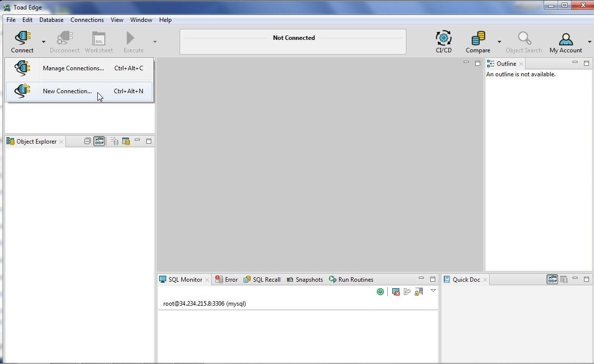Minimize the central editor area
Image resolution: width=594 pixels, height=364 pixels.
(x=466, y=62)
